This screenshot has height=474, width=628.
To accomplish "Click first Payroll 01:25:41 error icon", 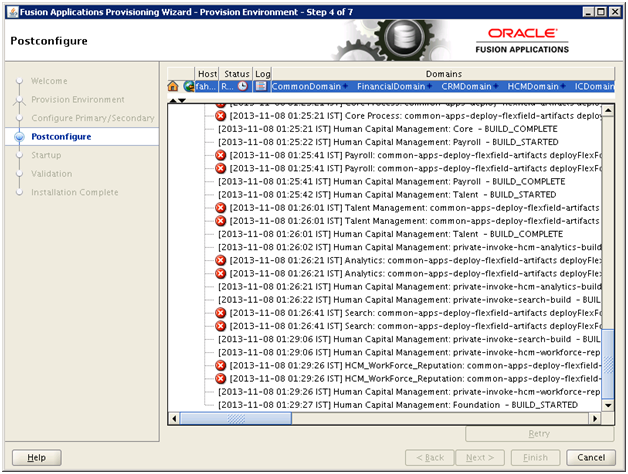I will coord(220,155).
